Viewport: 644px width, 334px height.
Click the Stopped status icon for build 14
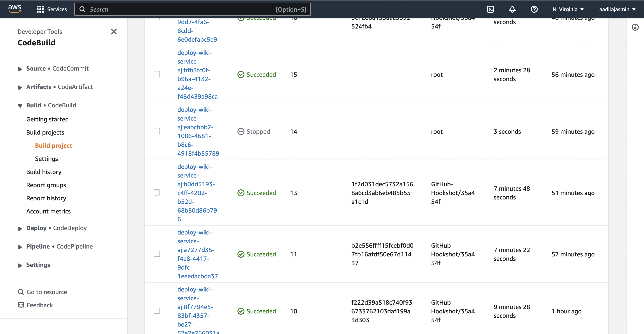coord(241,131)
